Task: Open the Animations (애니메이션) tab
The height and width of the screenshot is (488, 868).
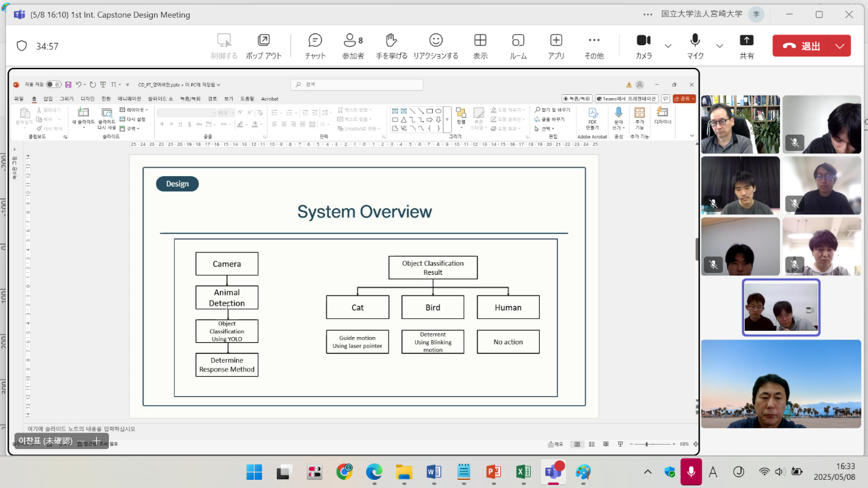Action: tap(130, 99)
